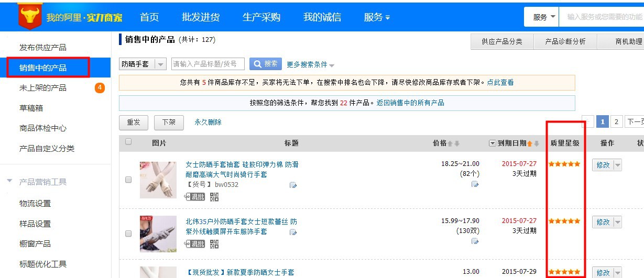Click the 混批 badge on the bw0532 product
Image resolution: width=644 pixels, height=278 pixels.
tap(195, 197)
